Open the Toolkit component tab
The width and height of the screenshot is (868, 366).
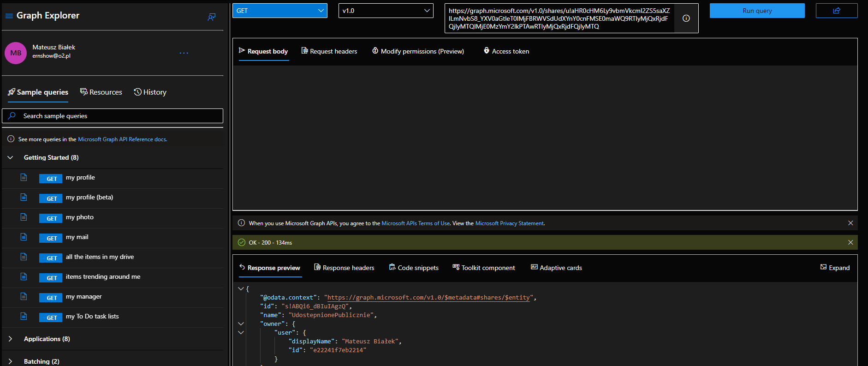(x=484, y=268)
